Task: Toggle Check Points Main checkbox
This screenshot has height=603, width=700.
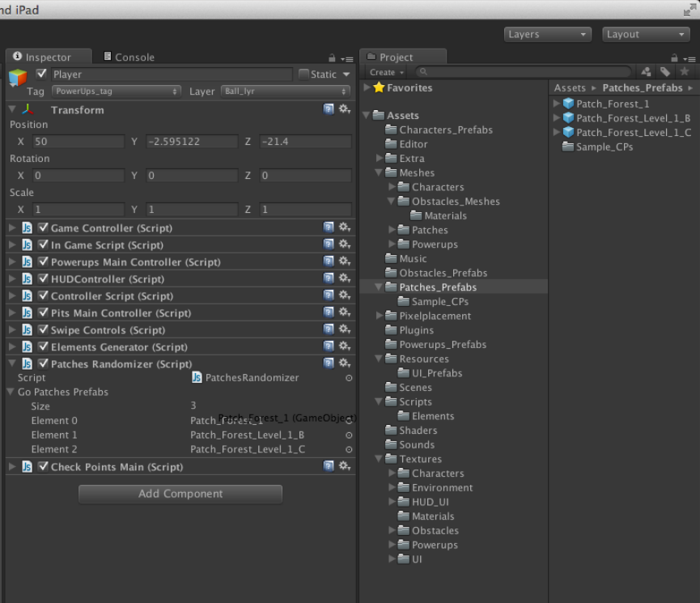Action: (43, 467)
